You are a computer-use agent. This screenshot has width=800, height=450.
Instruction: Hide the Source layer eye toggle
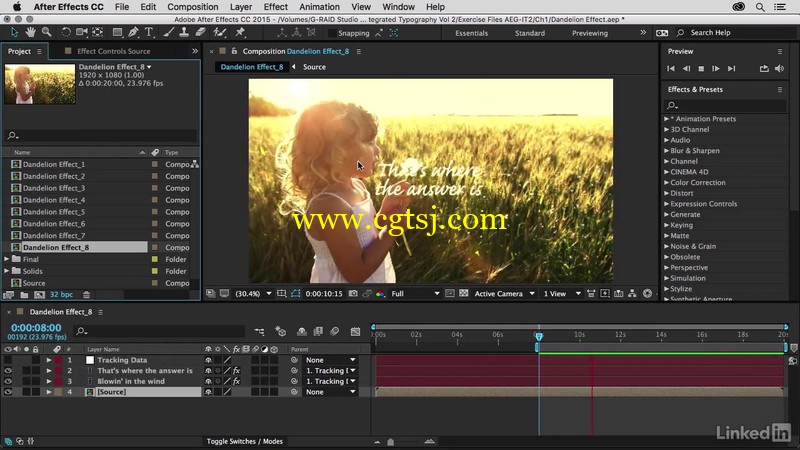(x=8, y=392)
